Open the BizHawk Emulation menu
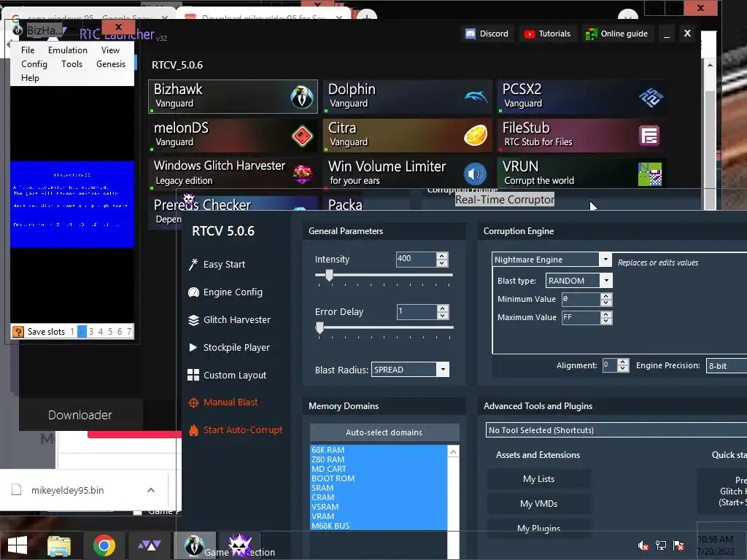This screenshot has height=560, width=747. [x=68, y=50]
